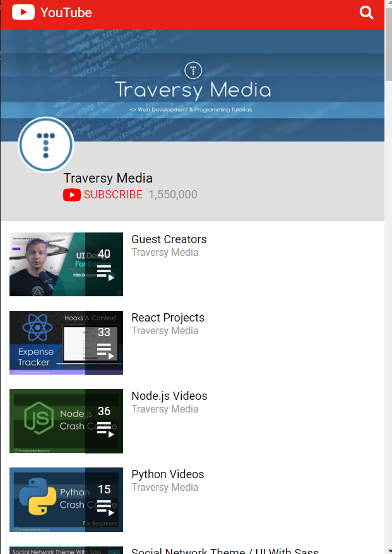Click the 33 video count overlay
The height and width of the screenshot is (554, 392).
pyautogui.click(x=104, y=332)
